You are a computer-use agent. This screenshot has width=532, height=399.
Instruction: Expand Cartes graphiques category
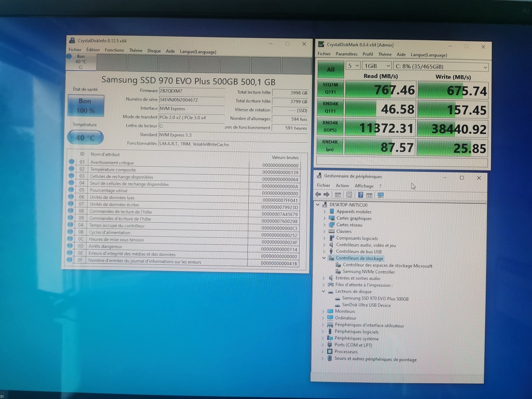(x=324, y=218)
